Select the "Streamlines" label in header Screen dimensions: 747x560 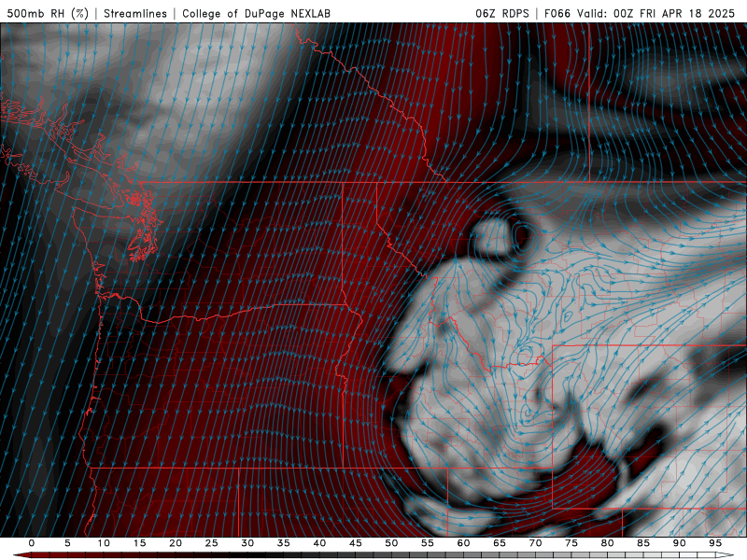pyautogui.click(x=135, y=13)
